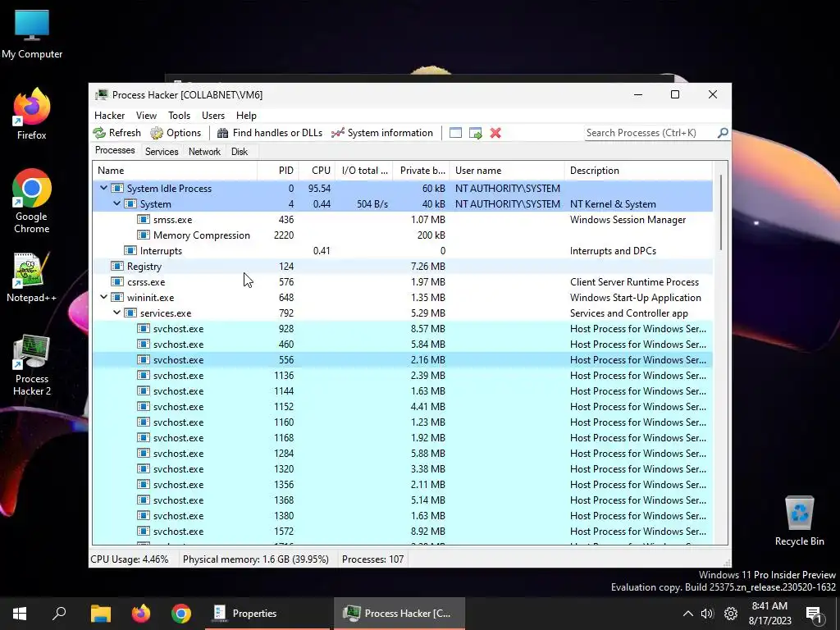Open File Explorer from the taskbar

click(x=101, y=614)
